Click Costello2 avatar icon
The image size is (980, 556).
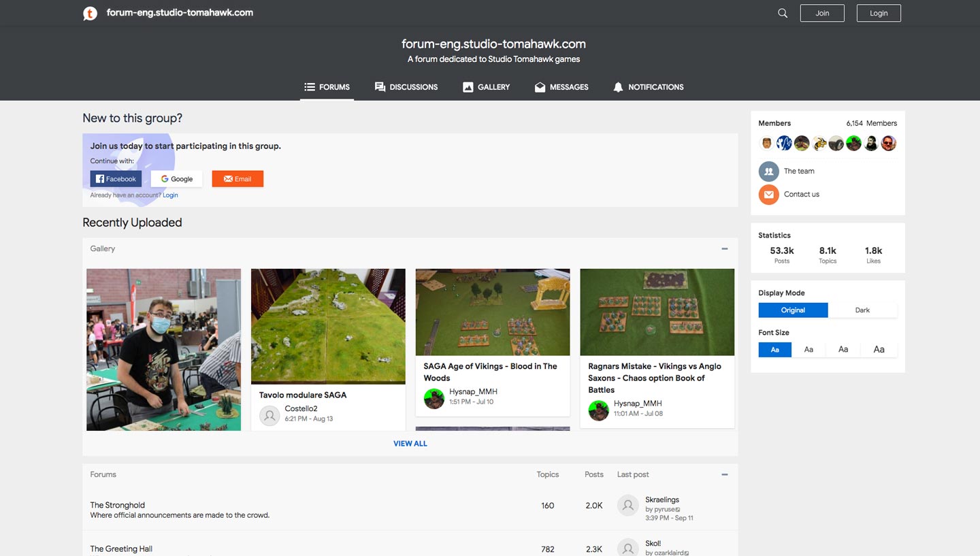point(269,414)
